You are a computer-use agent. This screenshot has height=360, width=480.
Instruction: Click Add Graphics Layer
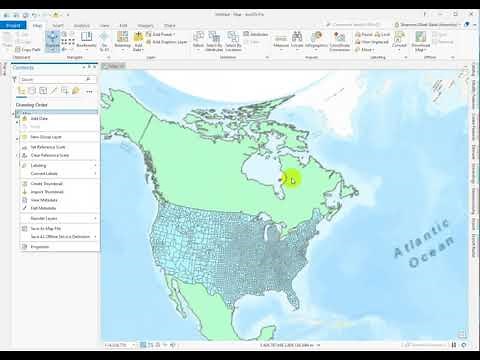167,42
